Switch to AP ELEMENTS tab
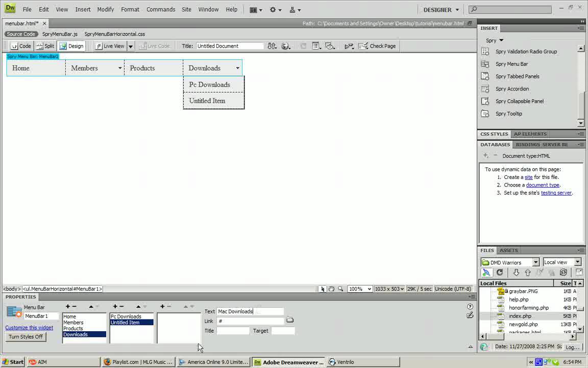Image resolution: width=588 pixels, height=368 pixels. 530,134
